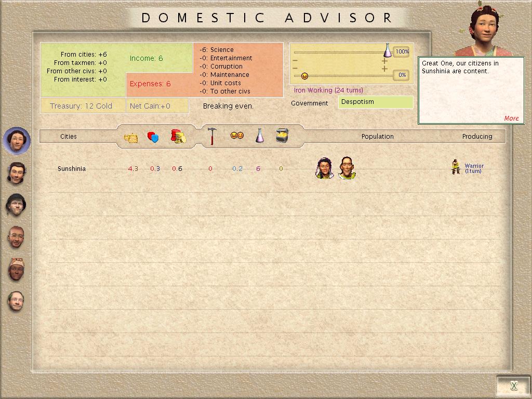Click Net Gain:+0 box
532x399 pixels.
pos(157,106)
